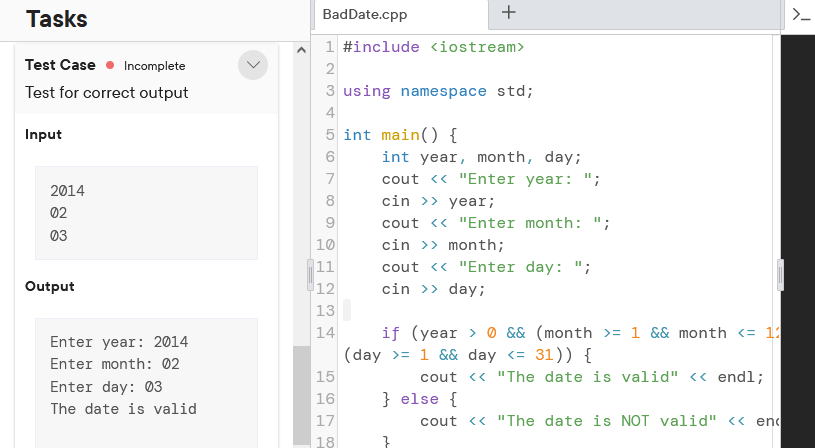Click the Tasks heading
The image size is (815, 448).
pyautogui.click(x=57, y=19)
